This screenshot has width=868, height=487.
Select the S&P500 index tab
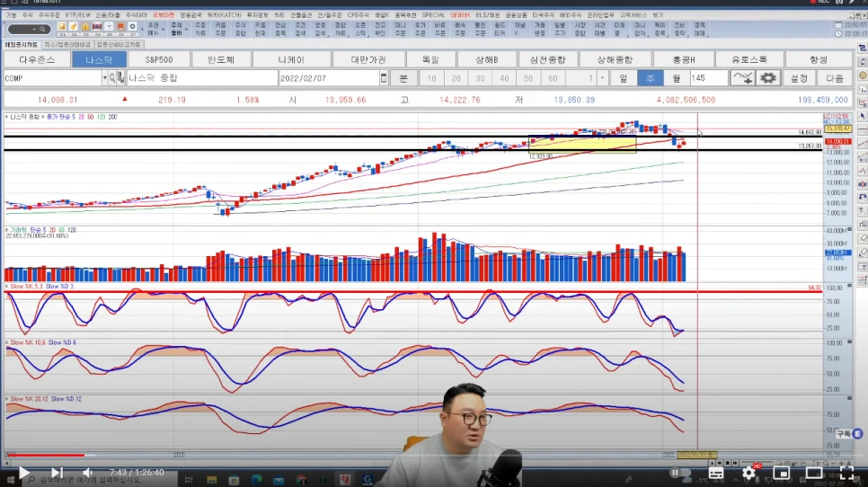click(x=159, y=59)
